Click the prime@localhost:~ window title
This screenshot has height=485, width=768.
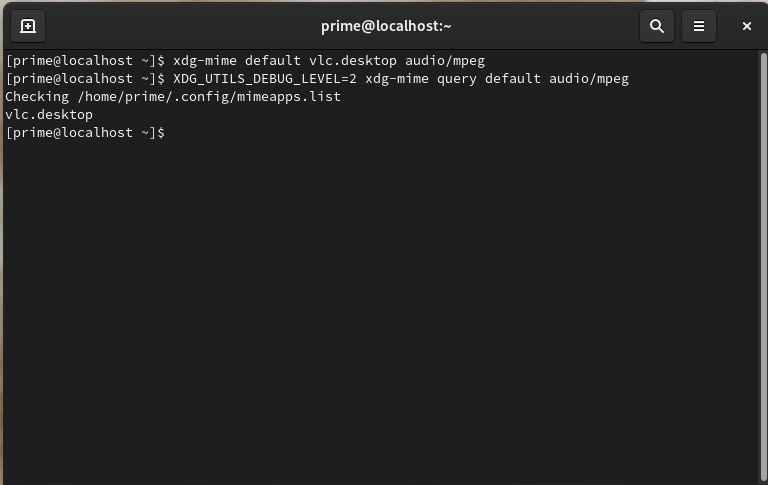point(386,26)
